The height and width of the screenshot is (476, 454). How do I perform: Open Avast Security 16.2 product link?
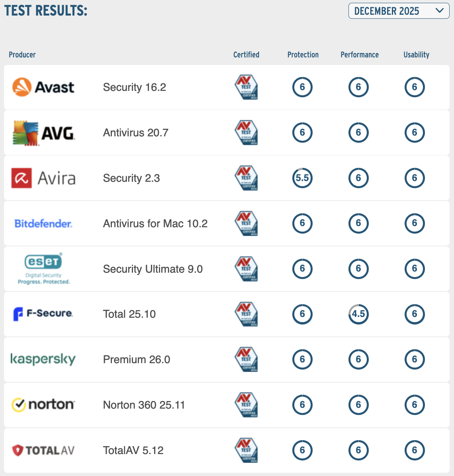(135, 87)
